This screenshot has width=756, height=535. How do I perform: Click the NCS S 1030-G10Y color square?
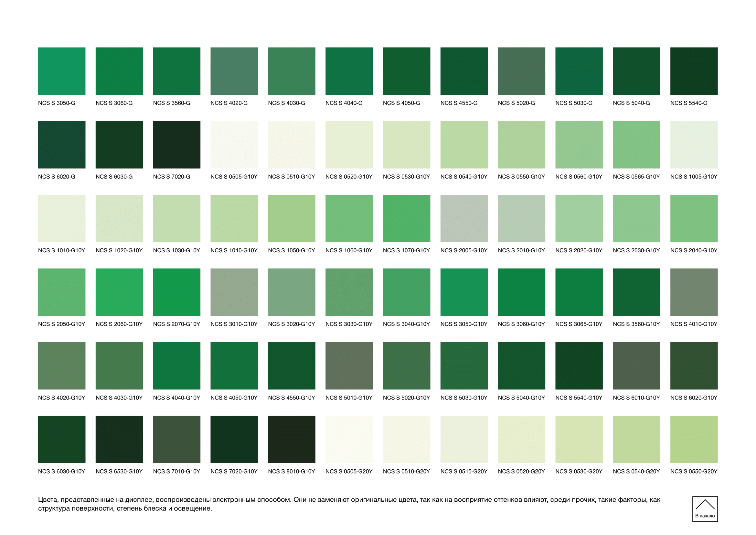[x=177, y=218]
